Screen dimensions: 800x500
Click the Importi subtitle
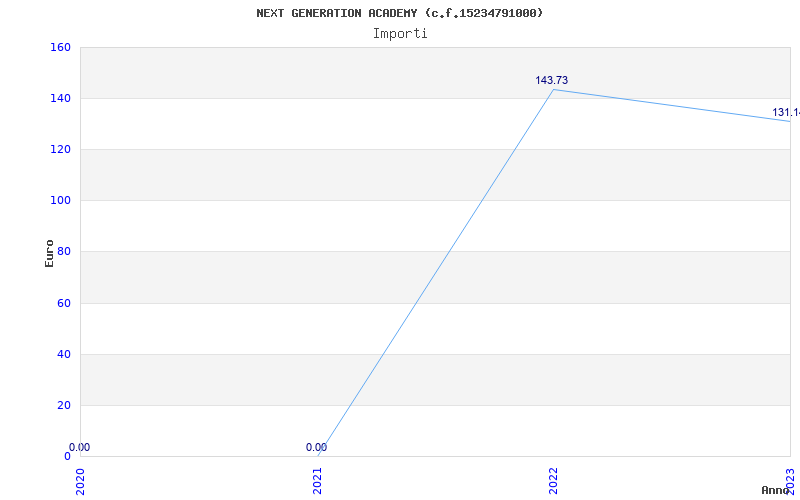399,34
